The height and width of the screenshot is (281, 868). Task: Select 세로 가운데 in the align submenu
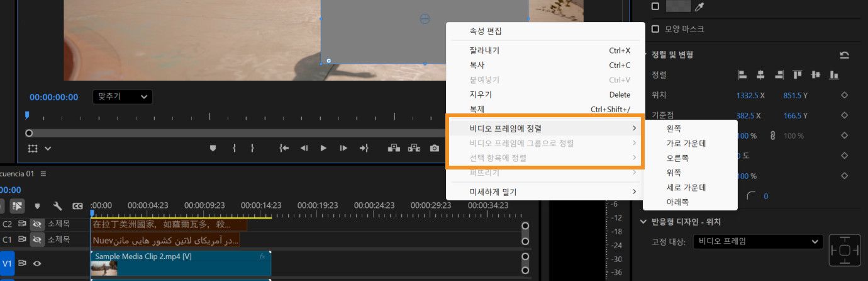pyautogui.click(x=690, y=187)
